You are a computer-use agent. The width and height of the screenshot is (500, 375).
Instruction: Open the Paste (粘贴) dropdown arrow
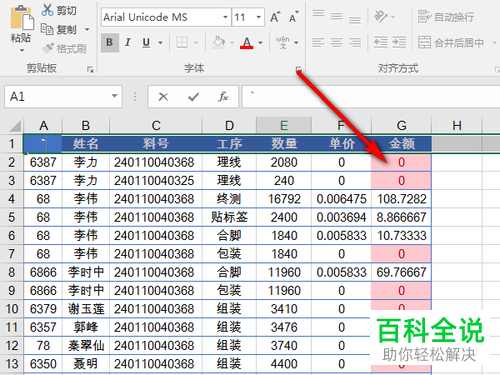22,50
